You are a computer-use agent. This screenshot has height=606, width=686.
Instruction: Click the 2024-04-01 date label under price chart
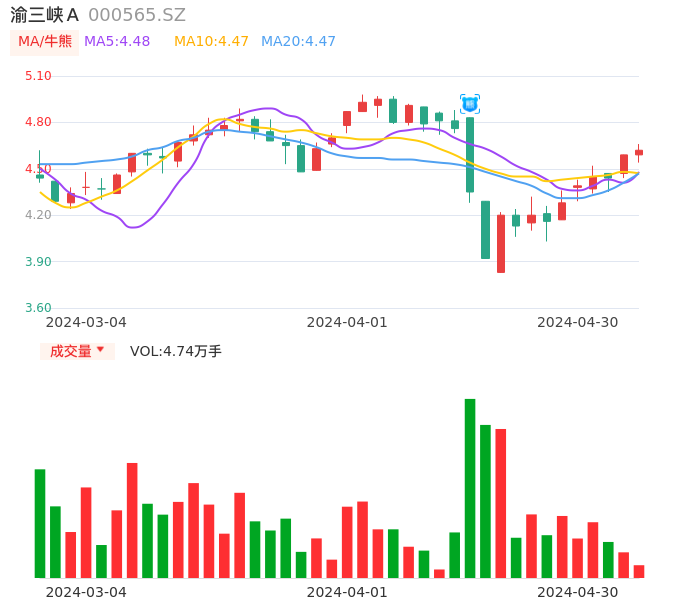[346, 322]
